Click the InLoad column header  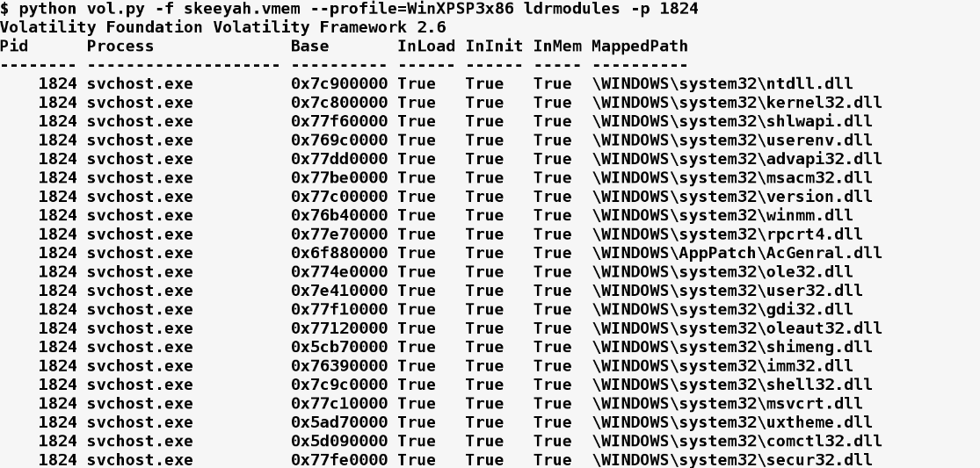pos(426,47)
